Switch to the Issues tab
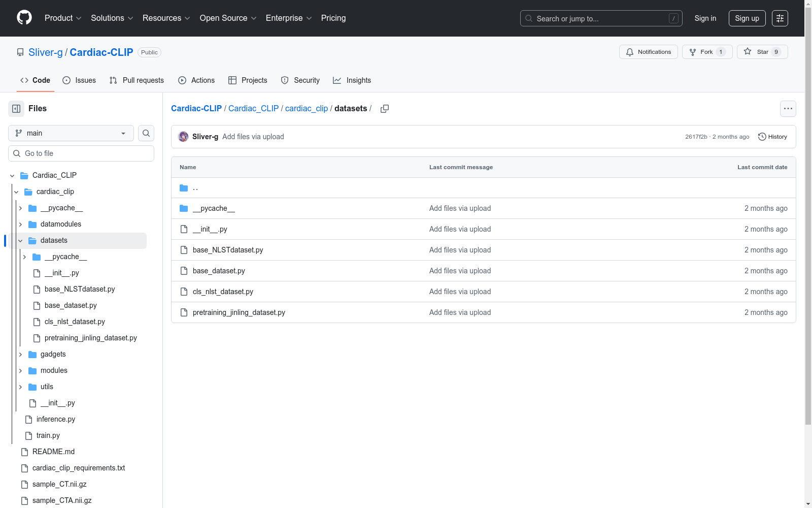812x508 pixels. click(79, 80)
